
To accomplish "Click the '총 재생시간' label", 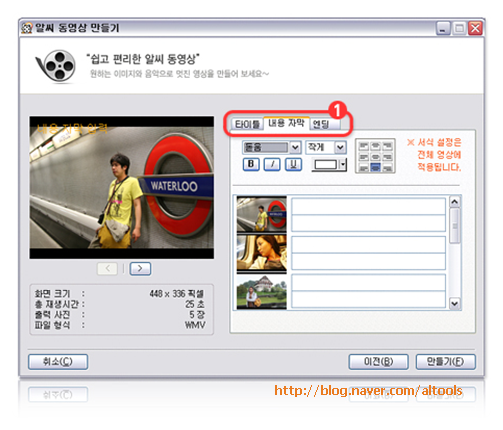I will (57, 304).
